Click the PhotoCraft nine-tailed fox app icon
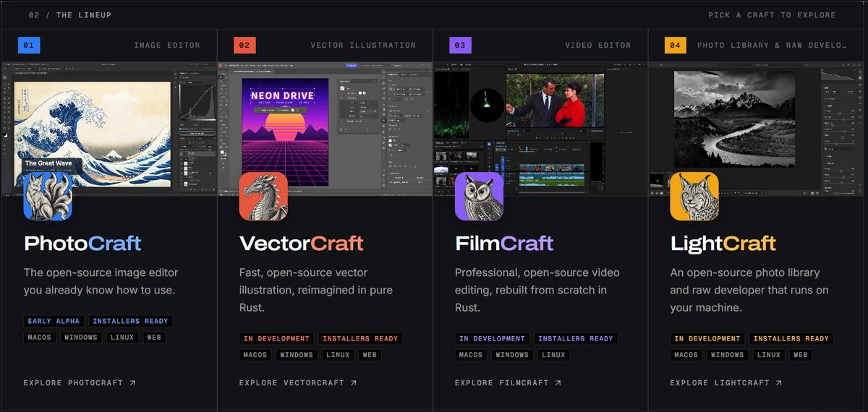 (x=48, y=196)
